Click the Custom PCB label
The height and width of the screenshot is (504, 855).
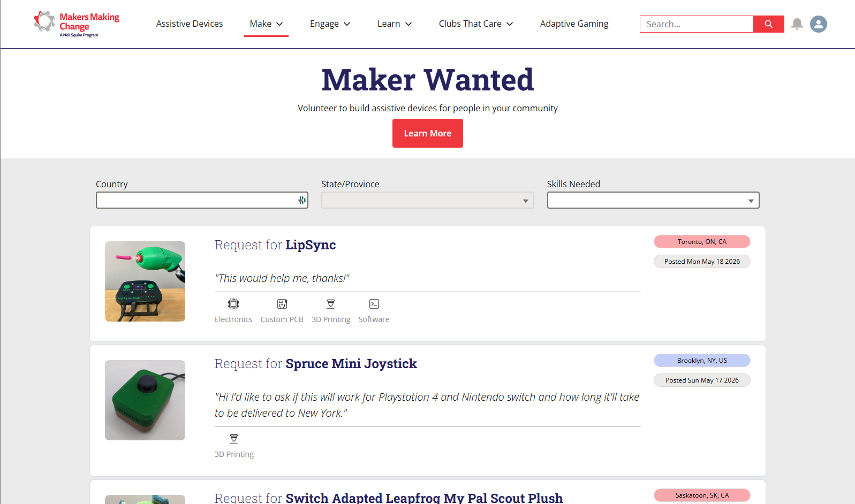tap(282, 319)
